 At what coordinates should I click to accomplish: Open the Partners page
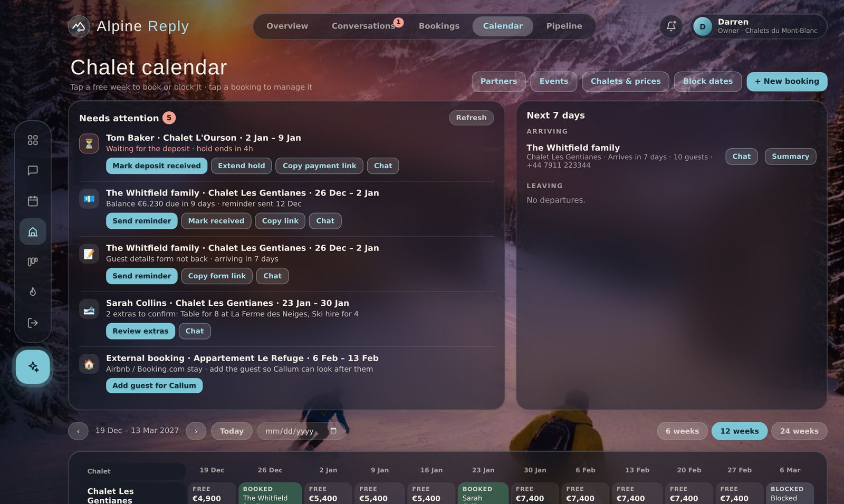498,82
